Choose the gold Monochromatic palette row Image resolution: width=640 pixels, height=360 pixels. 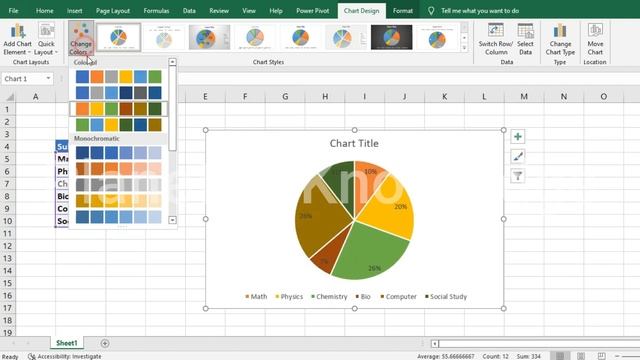tap(118, 201)
